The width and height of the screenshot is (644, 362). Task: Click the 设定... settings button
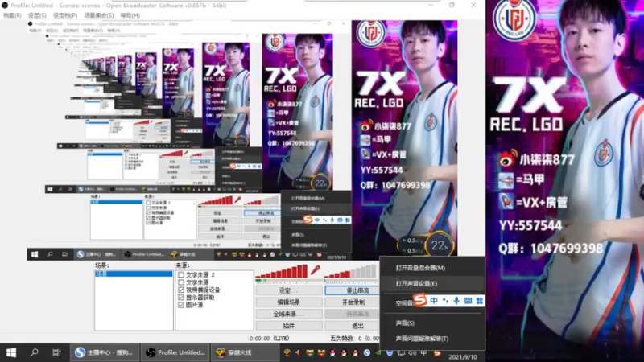(289, 290)
